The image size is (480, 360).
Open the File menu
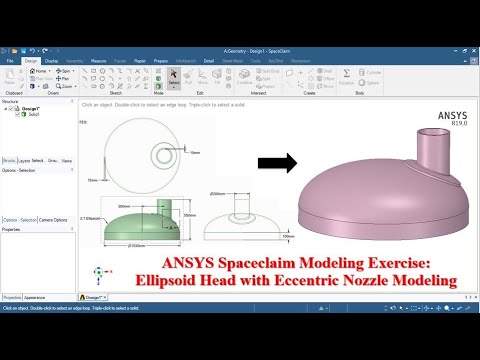click(x=10, y=61)
